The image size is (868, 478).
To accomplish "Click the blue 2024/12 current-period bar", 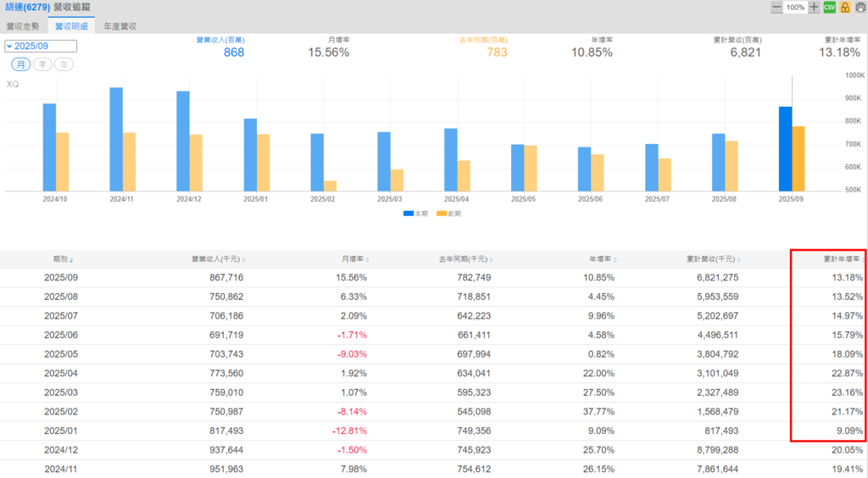I will [x=183, y=141].
